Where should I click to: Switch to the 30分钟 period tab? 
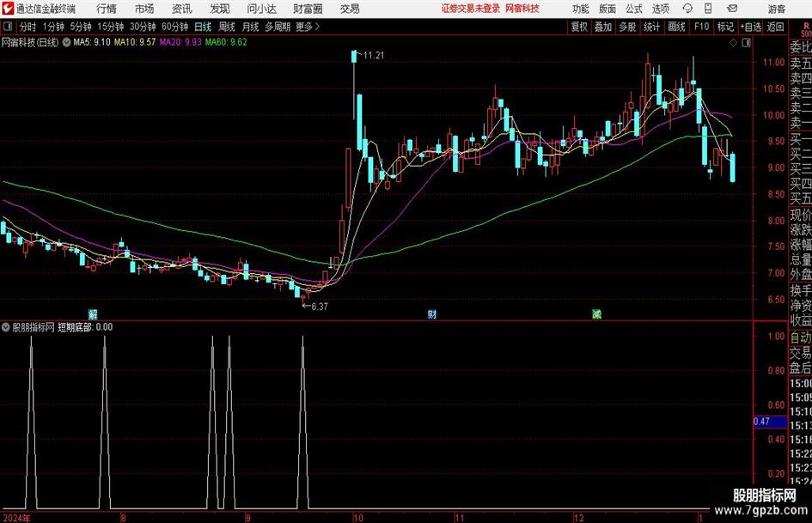tap(143, 27)
